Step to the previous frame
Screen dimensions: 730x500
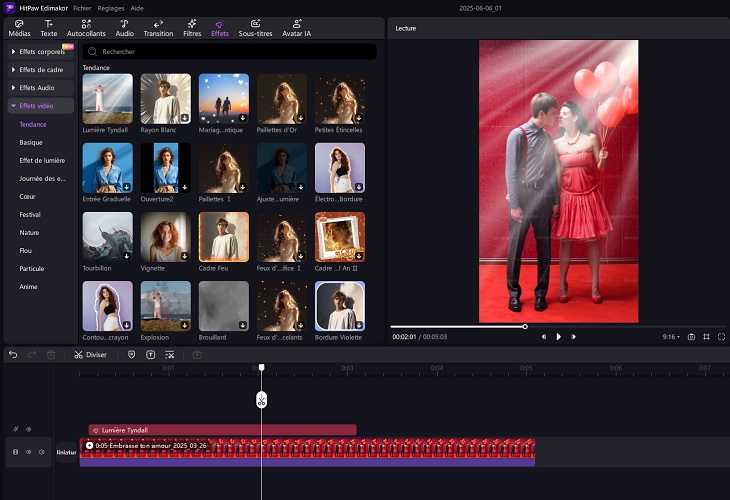pyautogui.click(x=543, y=337)
